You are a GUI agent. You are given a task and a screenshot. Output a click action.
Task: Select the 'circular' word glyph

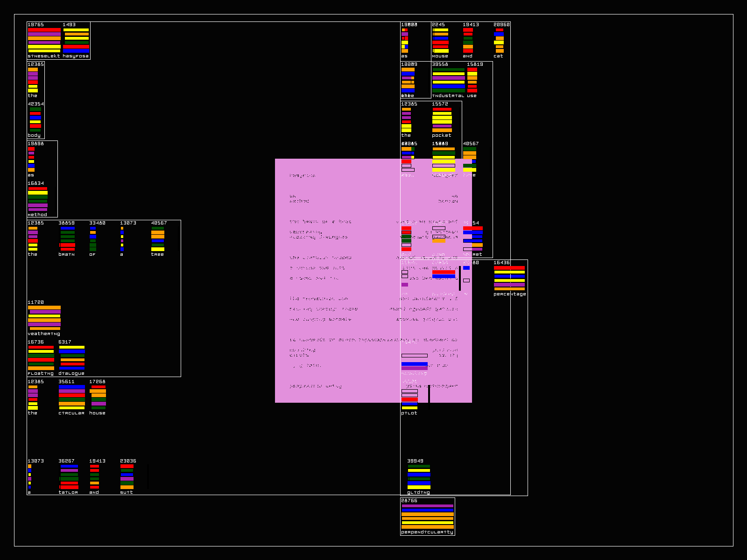point(71,397)
